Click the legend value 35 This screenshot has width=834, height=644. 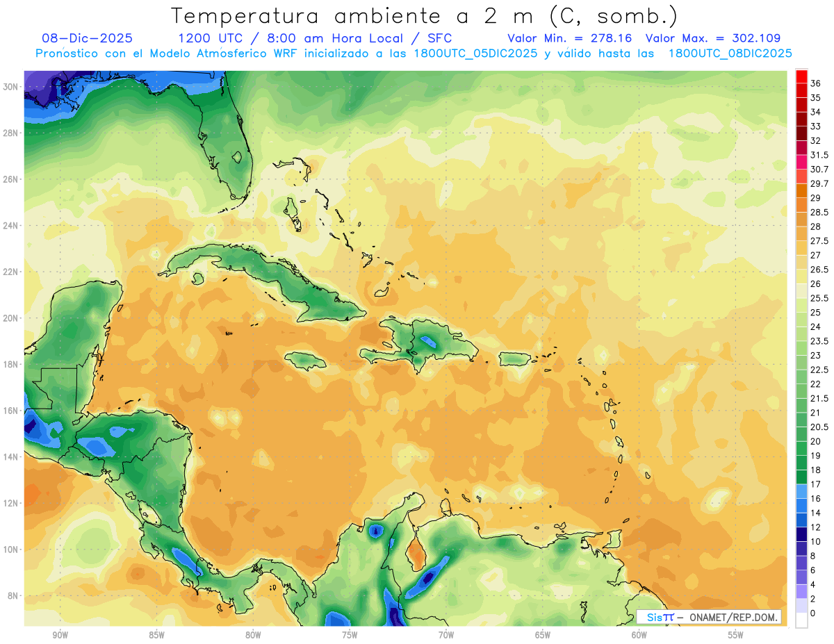[x=816, y=98]
